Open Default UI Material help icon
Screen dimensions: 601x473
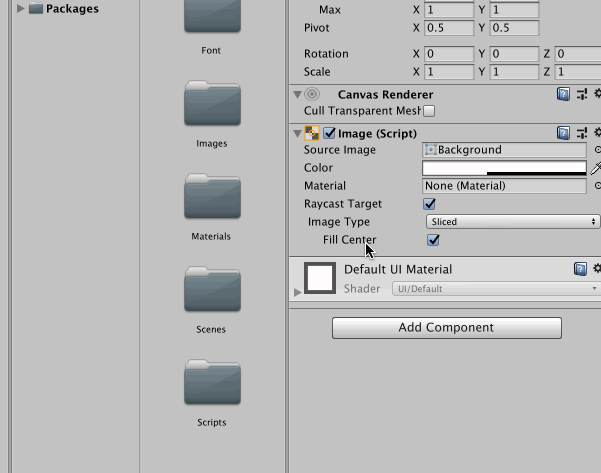tap(580, 269)
